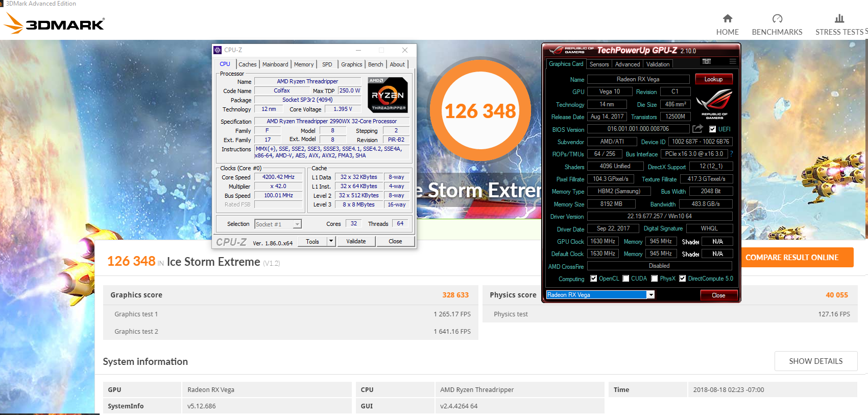The height and width of the screenshot is (415, 868).
Task: Switch to the GPU-Z Validation tab
Action: [x=658, y=64]
